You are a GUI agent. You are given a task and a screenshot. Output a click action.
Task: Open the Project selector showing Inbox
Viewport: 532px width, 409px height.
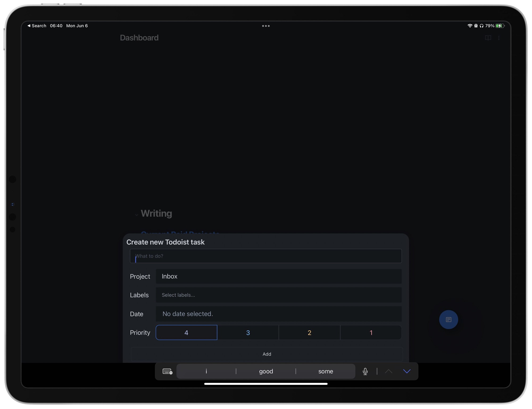[278, 276]
